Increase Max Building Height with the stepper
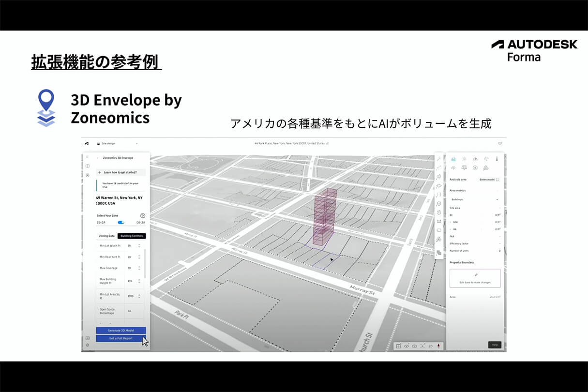Screen dimensions: 588x392 click(x=139, y=278)
